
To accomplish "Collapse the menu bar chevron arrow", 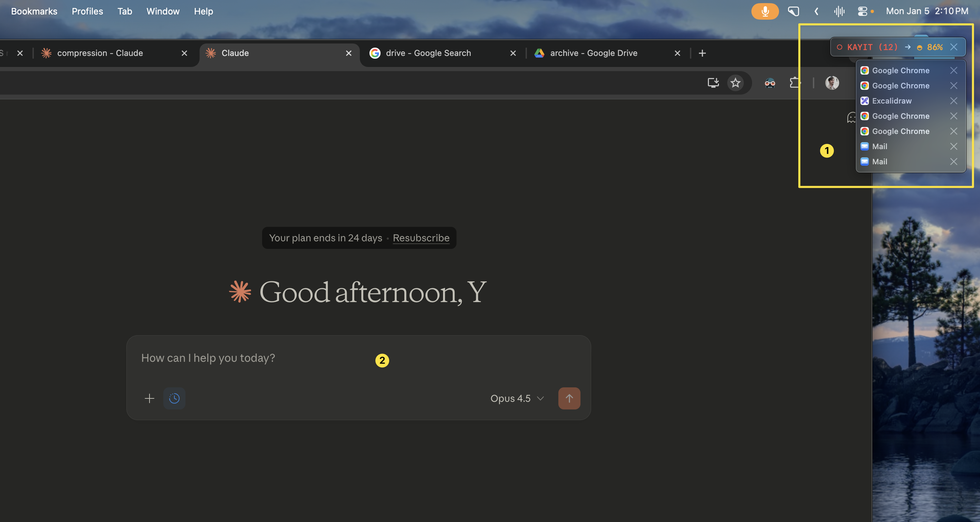I will [x=816, y=11].
